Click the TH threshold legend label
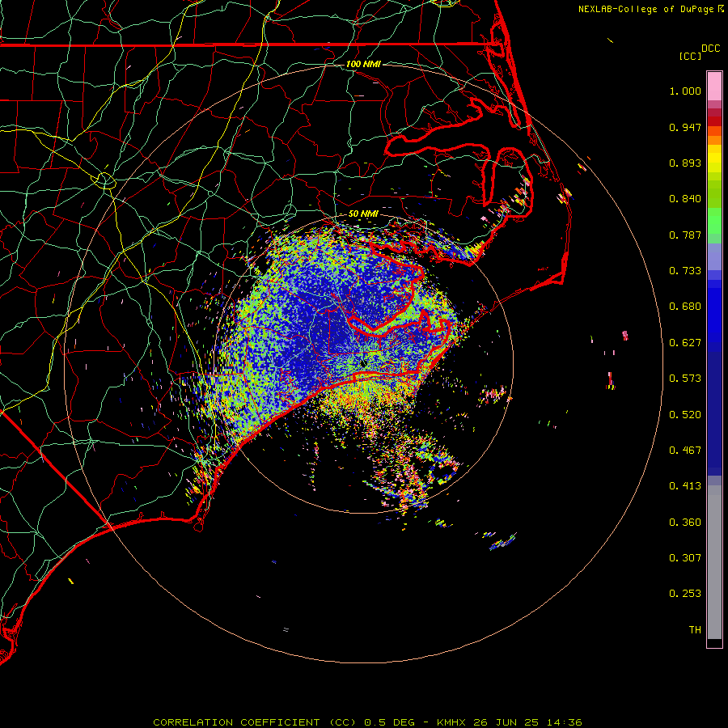Viewport: 728px width, 728px height. click(695, 630)
